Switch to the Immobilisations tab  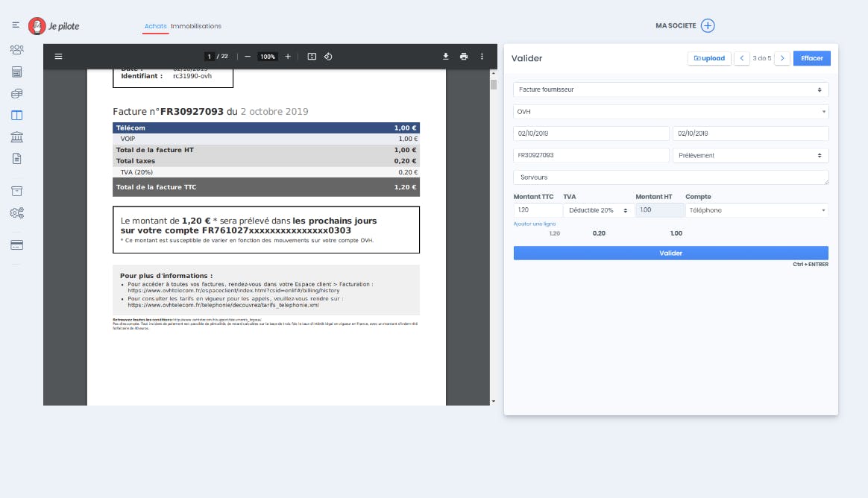pyautogui.click(x=196, y=26)
